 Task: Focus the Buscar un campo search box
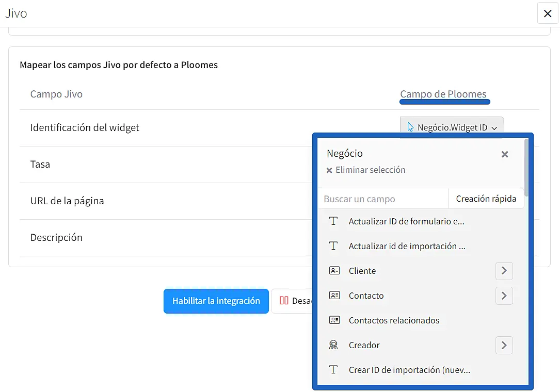[382, 199]
